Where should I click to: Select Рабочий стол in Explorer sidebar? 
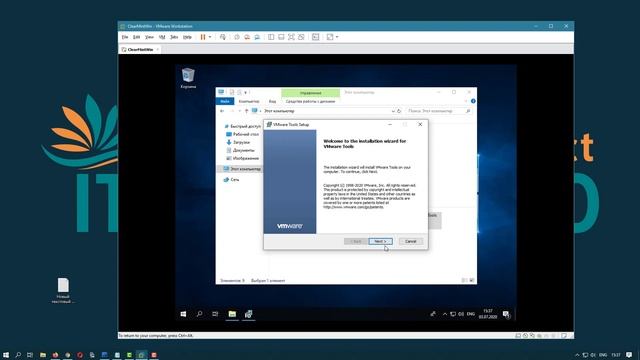coord(242,134)
